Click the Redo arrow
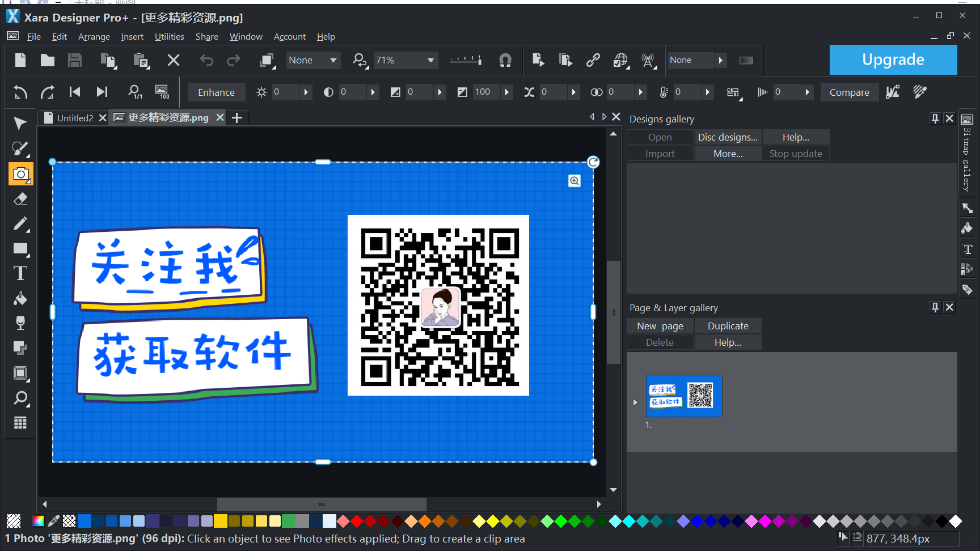 click(x=234, y=60)
